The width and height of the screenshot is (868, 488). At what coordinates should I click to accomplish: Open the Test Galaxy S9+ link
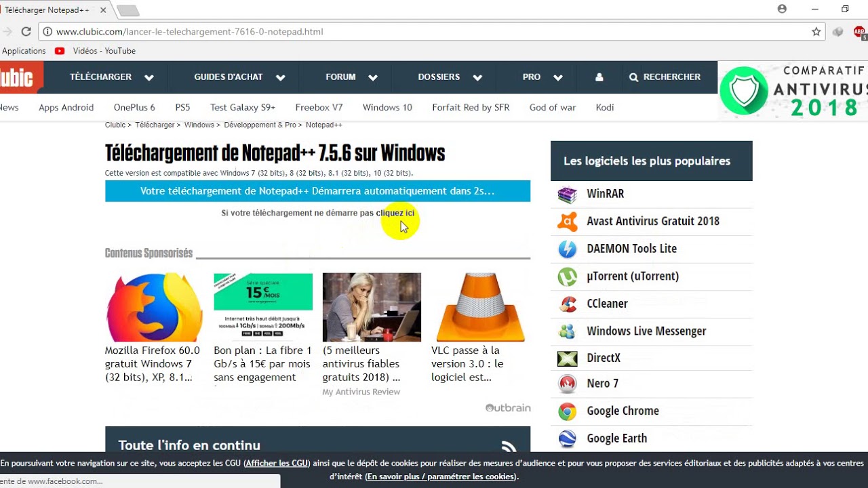click(243, 107)
